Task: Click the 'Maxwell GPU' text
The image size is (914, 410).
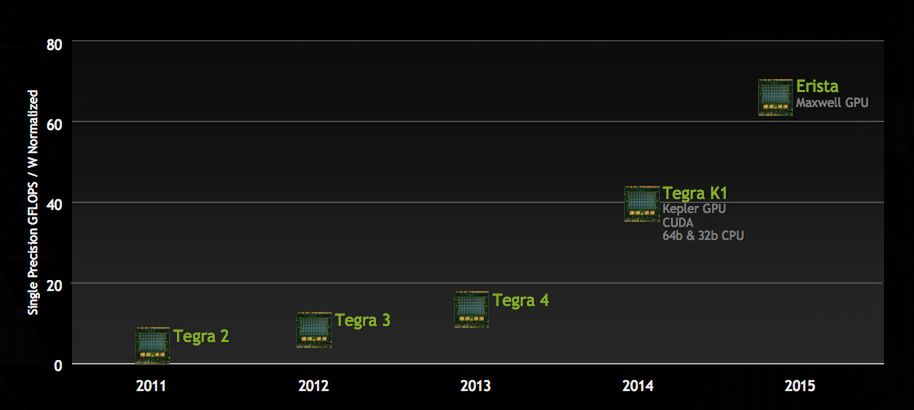Action: click(832, 103)
